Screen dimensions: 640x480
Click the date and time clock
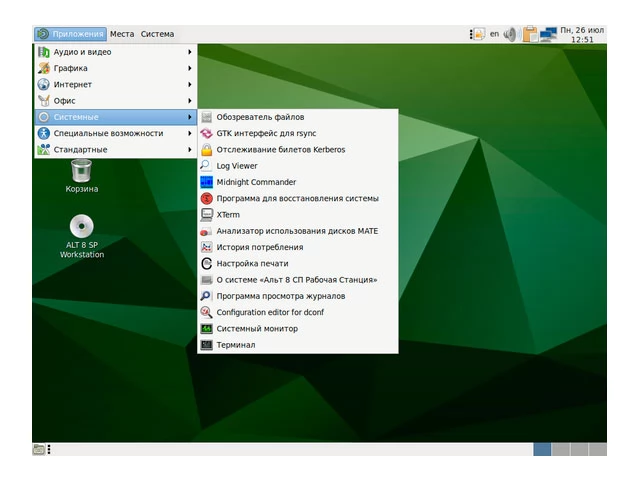click(583, 34)
